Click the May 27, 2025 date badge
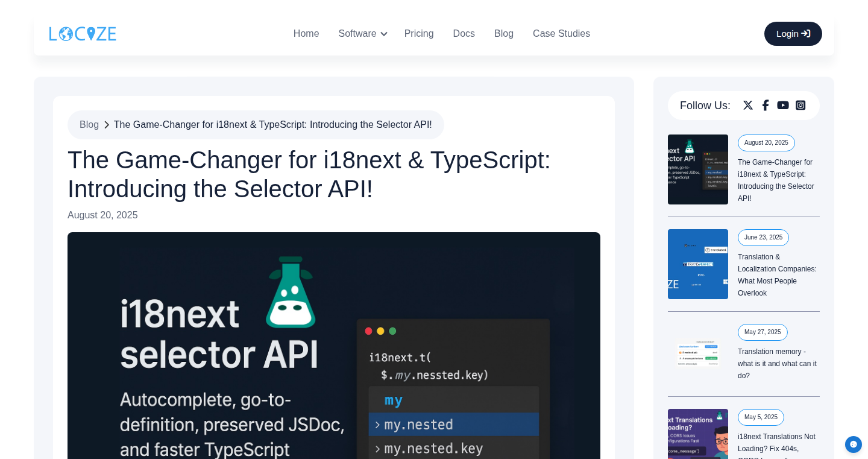 click(763, 332)
